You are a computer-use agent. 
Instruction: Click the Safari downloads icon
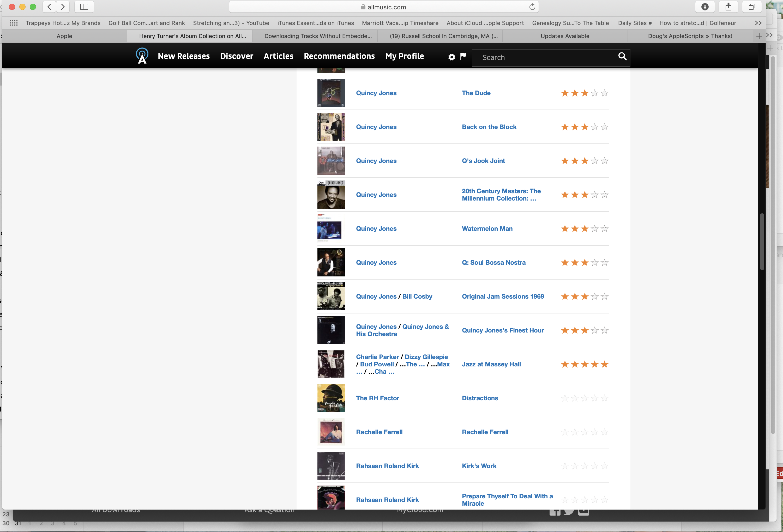click(705, 7)
